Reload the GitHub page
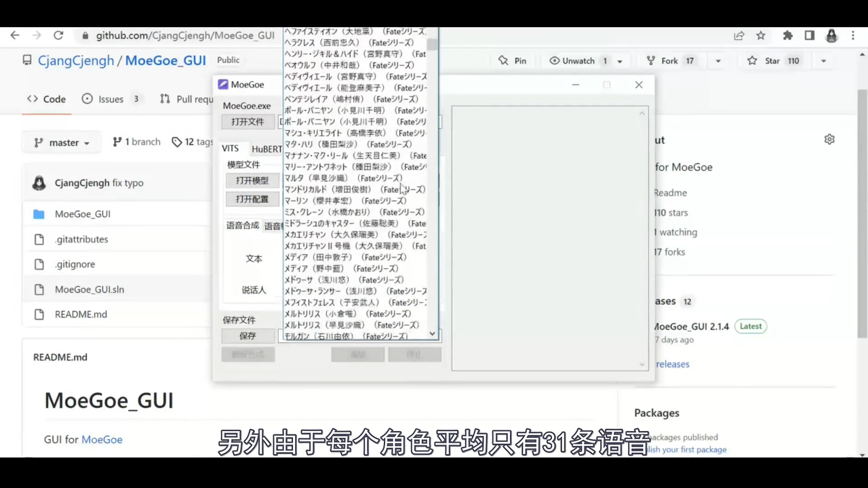Screen dimensions: 868x488 coord(58,35)
